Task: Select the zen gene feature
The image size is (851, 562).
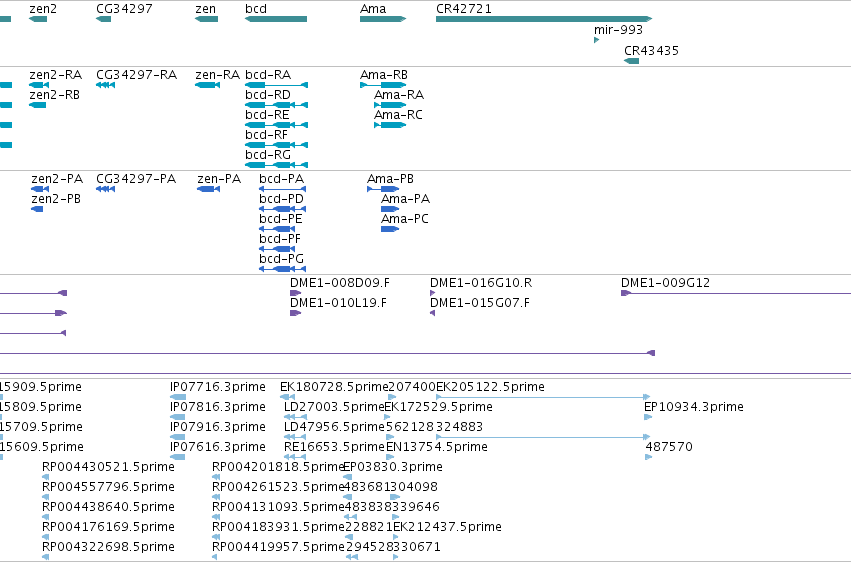Action: tap(206, 19)
